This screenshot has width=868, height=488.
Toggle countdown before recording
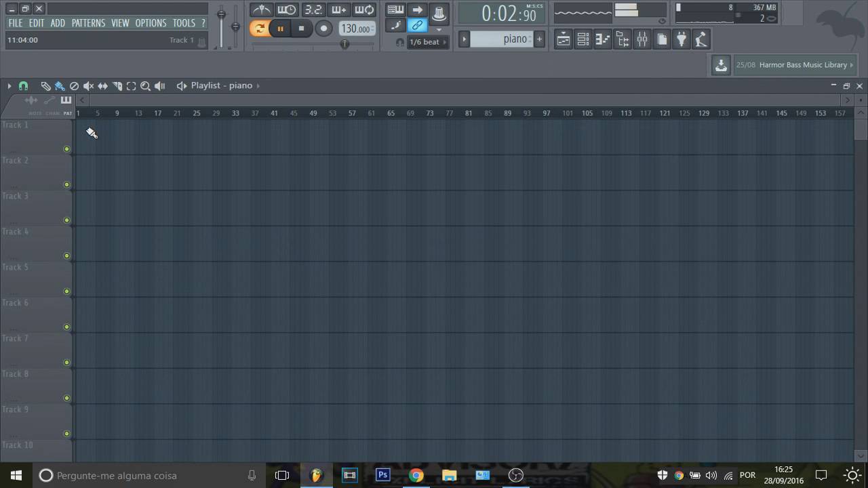pyautogui.click(x=313, y=9)
